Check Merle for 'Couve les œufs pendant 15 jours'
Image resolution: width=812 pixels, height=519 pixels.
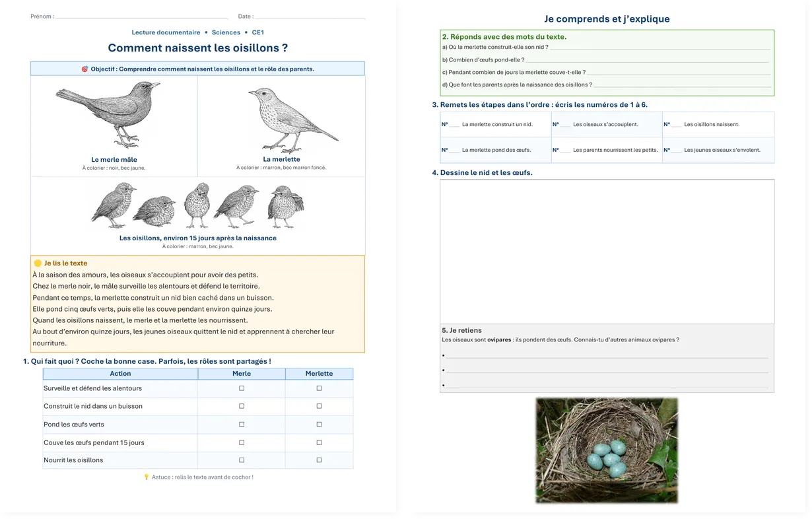(242, 442)
